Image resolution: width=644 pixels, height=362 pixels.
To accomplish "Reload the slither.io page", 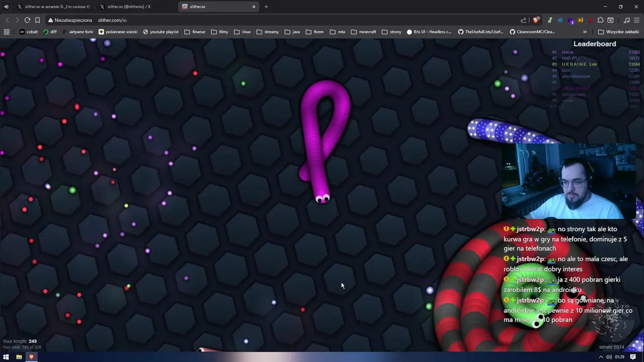I will point(27,20).
